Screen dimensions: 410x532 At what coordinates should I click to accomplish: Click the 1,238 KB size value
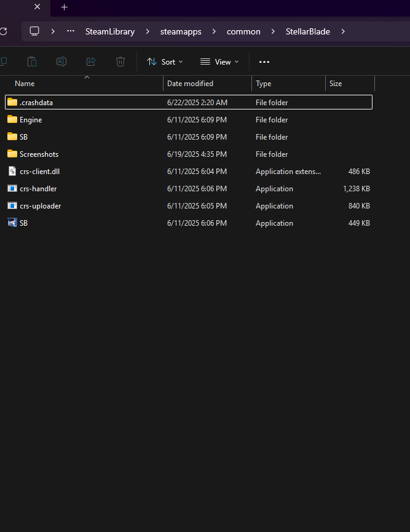[x=356, y=189]
